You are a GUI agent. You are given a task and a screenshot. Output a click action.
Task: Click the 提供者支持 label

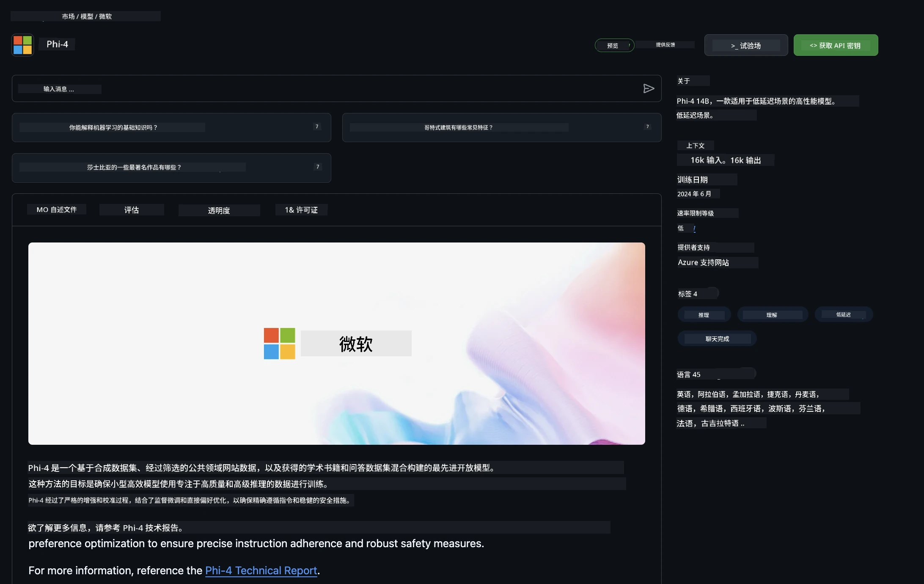(x=694, y=247)
